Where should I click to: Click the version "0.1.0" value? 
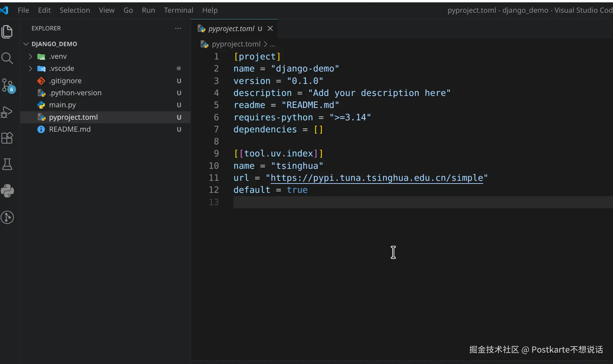305,81
